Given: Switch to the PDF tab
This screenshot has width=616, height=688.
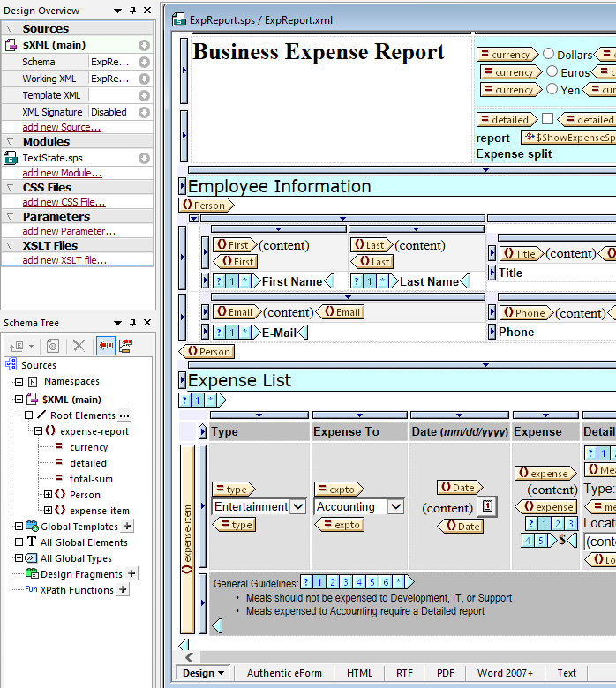Looking at the screenshot, I should 446,673.
